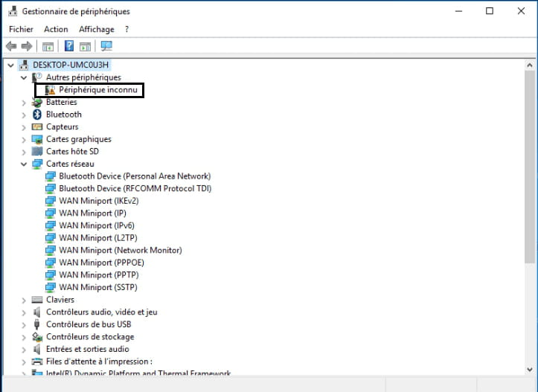538x392 pixels.
Task: Expand the Capteurs node
Action: (24, 127)
